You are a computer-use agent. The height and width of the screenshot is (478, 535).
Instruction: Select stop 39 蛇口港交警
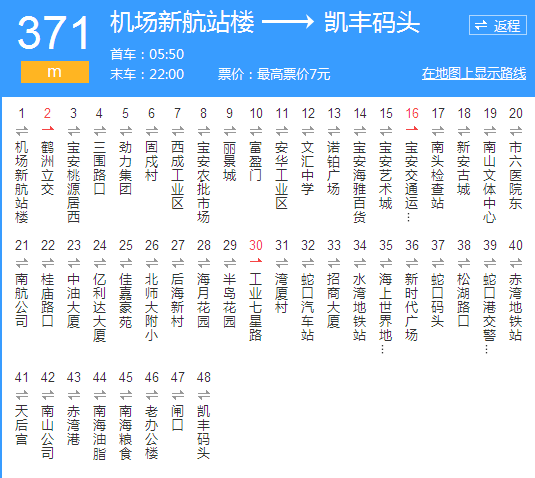click(490, 313)
